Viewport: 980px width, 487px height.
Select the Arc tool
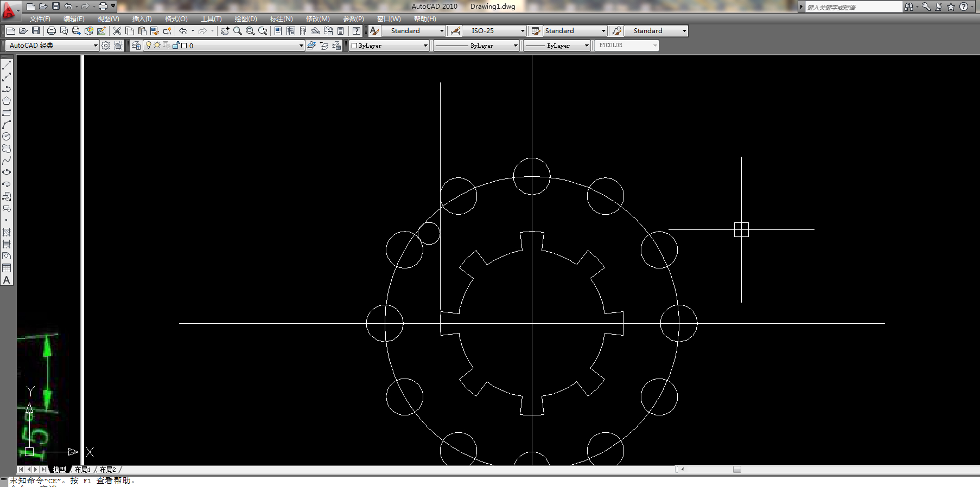7,125
